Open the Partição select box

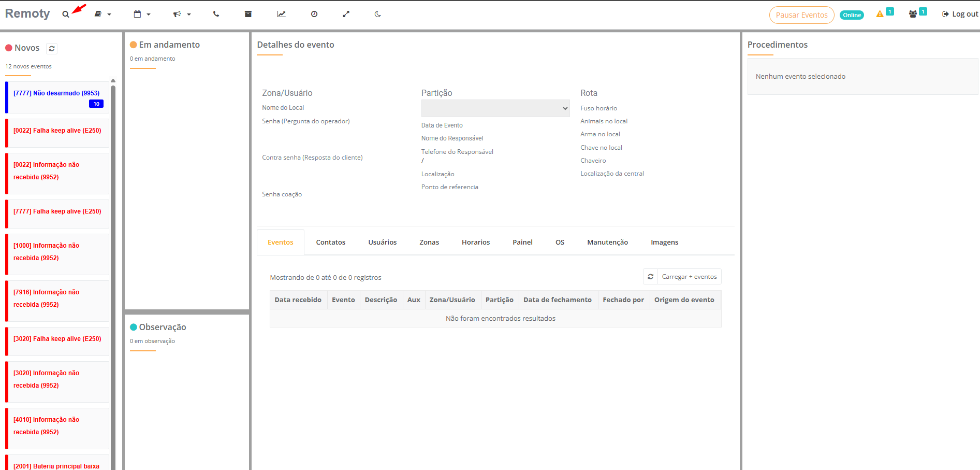click(x=495, y=108)
